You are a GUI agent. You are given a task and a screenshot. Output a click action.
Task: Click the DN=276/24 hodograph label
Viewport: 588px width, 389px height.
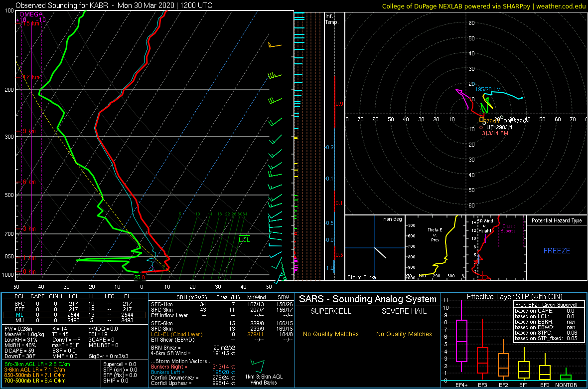coord(516,121)
